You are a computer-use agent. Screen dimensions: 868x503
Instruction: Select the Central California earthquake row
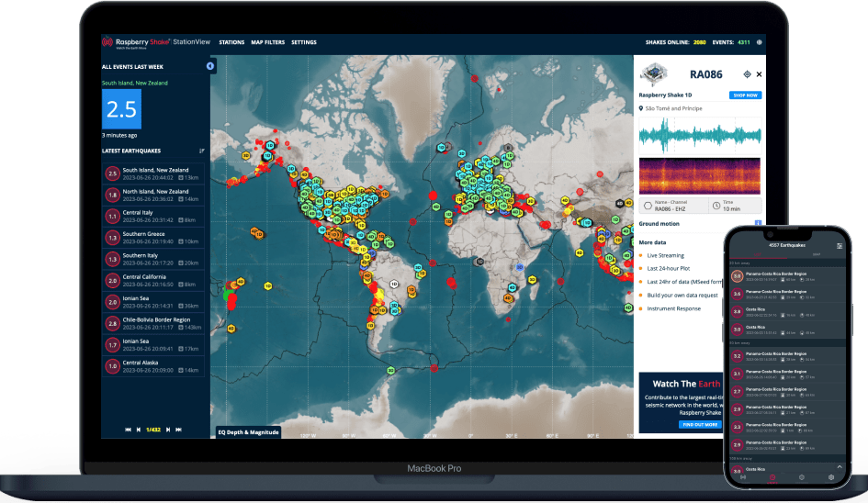(x=153, y=281)
